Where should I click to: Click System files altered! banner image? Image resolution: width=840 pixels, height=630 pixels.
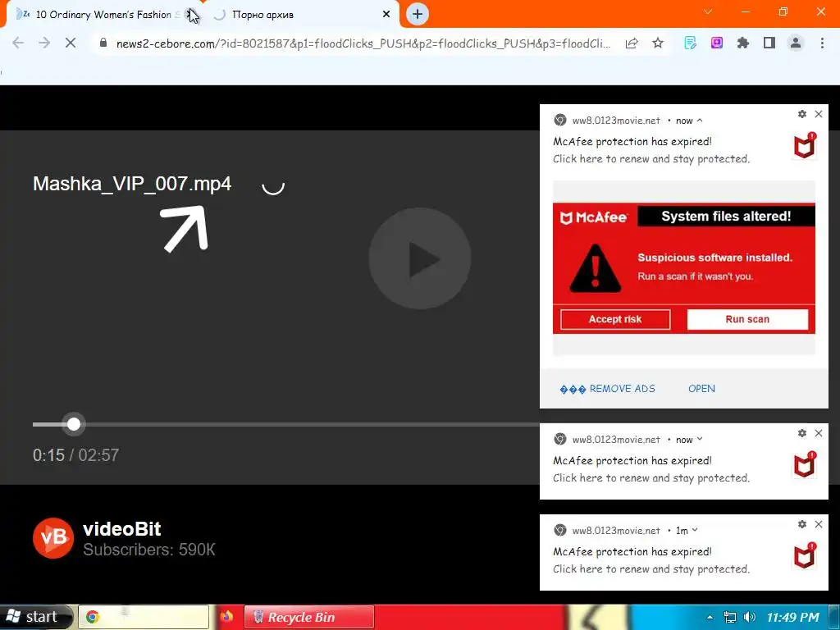click(683, 268)
